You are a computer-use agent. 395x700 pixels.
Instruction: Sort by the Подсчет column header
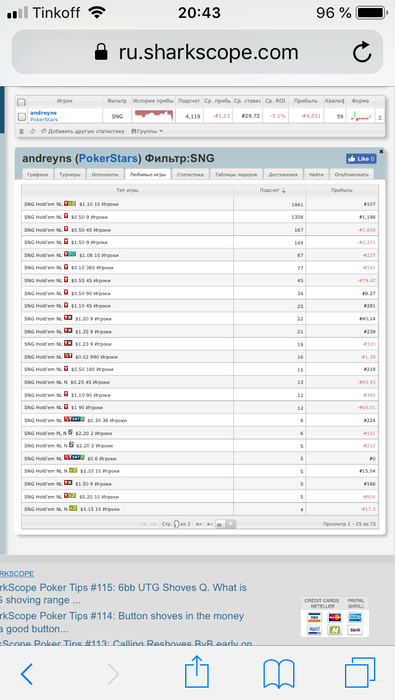coord(270,190)
